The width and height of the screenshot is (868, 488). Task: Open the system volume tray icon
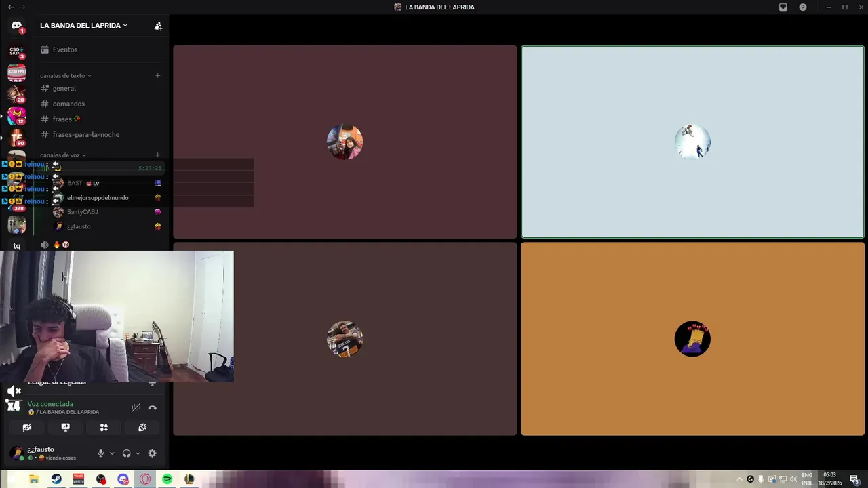pos(793,479)
